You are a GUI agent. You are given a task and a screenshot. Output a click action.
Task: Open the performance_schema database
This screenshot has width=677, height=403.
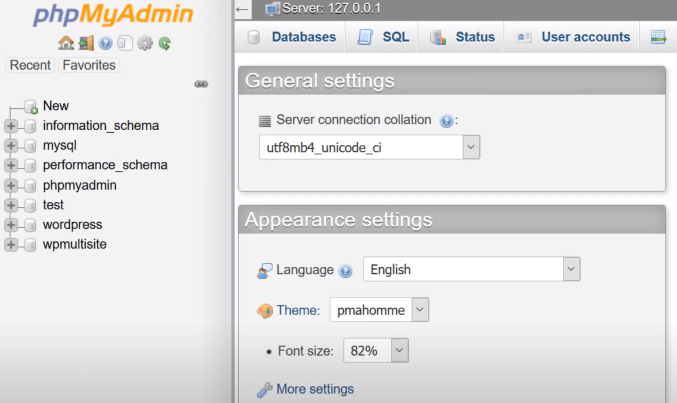click(x=105, y=165)
